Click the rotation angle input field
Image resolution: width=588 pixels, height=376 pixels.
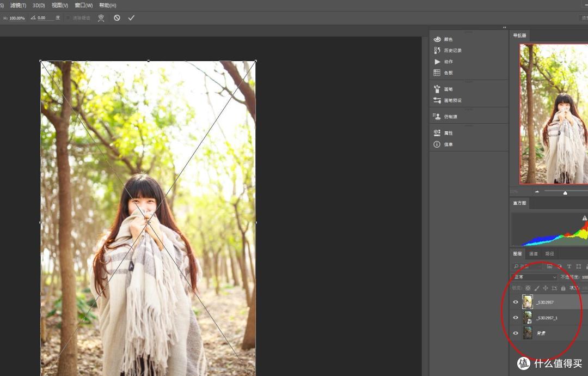pyautogui.click(x=45, y=17)
